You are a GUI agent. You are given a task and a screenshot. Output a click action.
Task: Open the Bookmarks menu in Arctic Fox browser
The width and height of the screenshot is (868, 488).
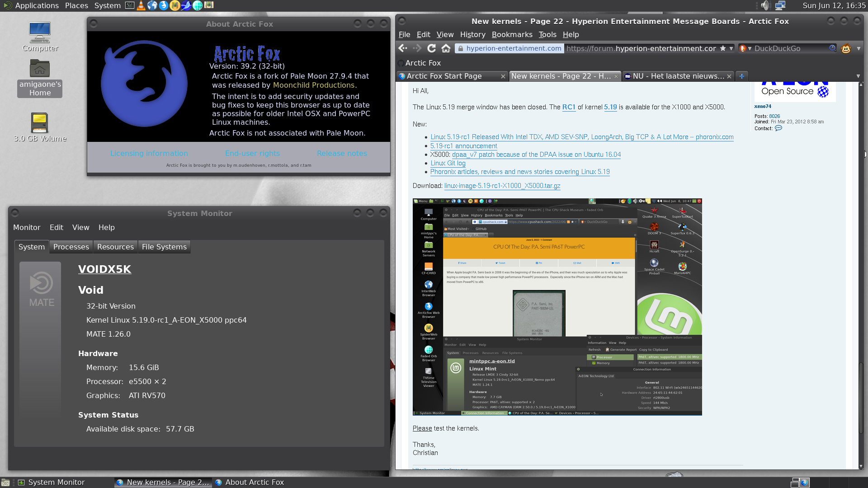(x=512, y=34)
